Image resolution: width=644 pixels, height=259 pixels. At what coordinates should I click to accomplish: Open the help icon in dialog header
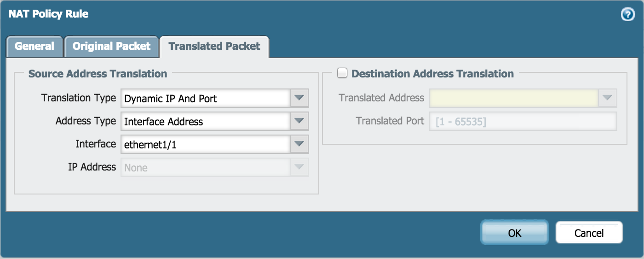[x=627, y=15]
